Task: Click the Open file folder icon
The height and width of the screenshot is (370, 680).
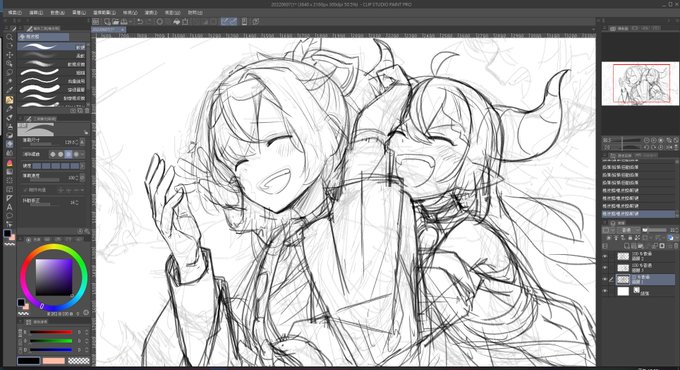Action: tap(116, 21)
